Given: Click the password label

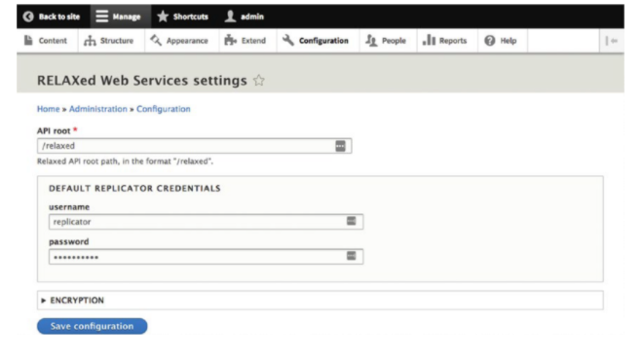Looking at the screenshot, I should [68, 242].
